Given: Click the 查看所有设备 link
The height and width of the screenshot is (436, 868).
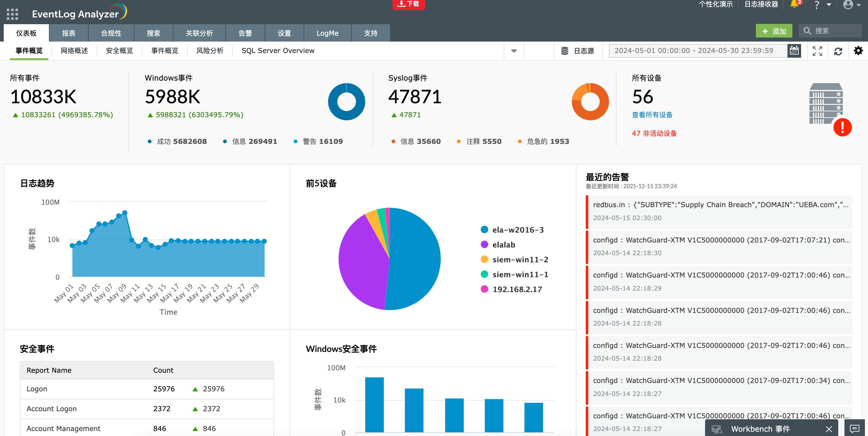Looking at the screenshot, I should click(x=651, y=115).
